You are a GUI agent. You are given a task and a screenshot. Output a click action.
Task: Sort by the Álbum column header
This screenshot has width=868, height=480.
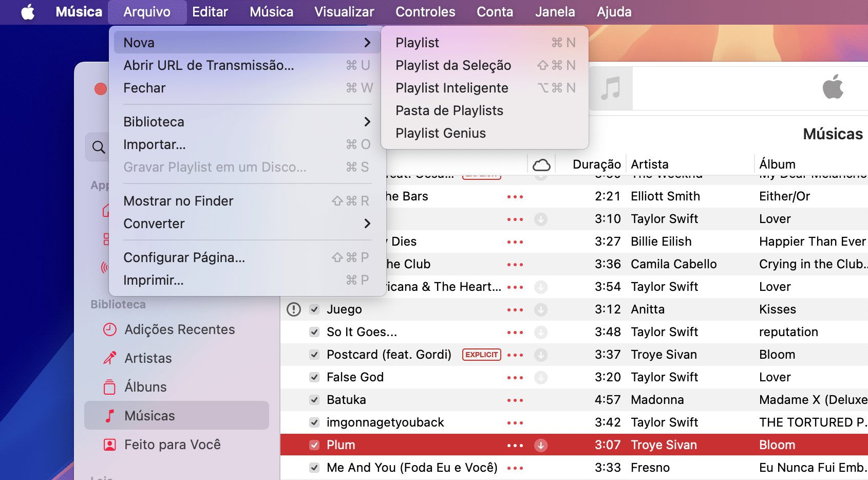tap(777, 164)
